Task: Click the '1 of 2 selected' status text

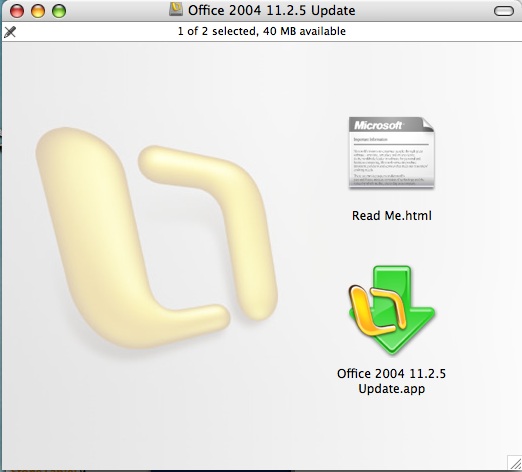Action: click(262, 31)
